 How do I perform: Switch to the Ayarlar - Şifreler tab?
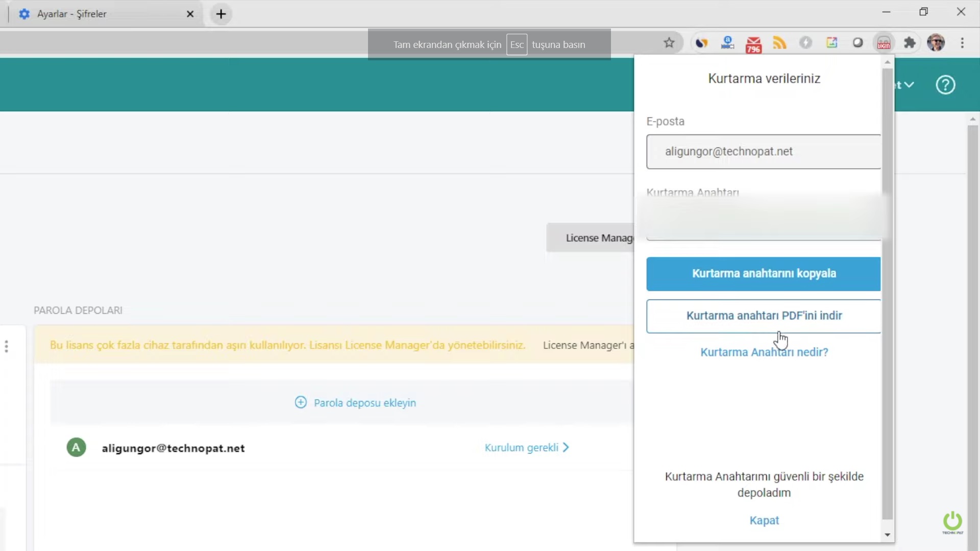click(72, 14)
